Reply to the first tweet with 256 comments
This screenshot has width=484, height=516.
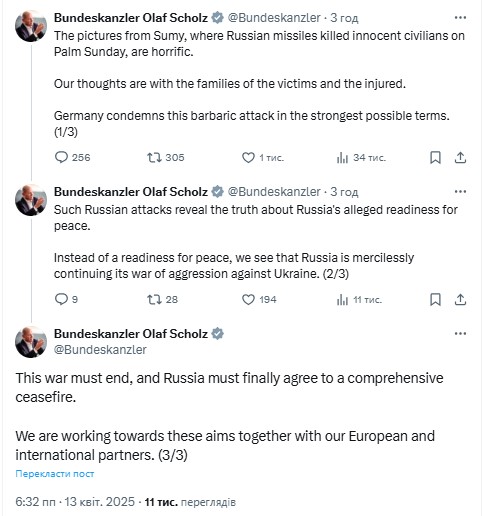(x=72, y=157)
